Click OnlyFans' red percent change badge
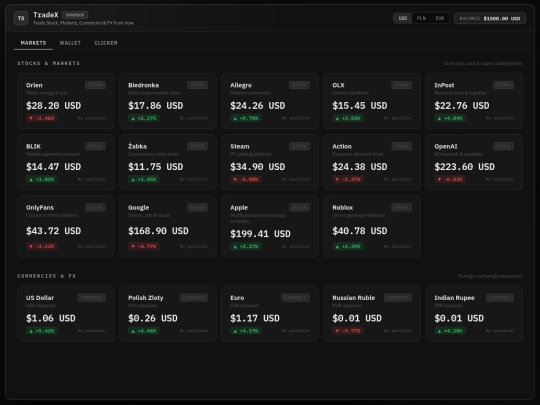 pyautogui.click(x=42, y=246)
